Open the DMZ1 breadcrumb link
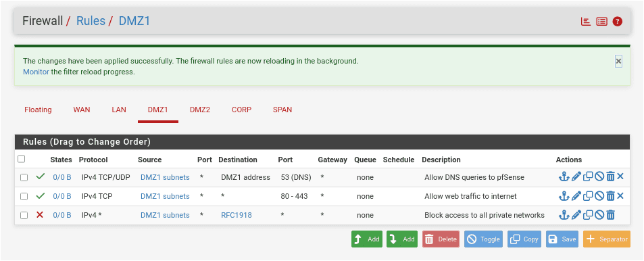The image size is (644, 261). 134,21
